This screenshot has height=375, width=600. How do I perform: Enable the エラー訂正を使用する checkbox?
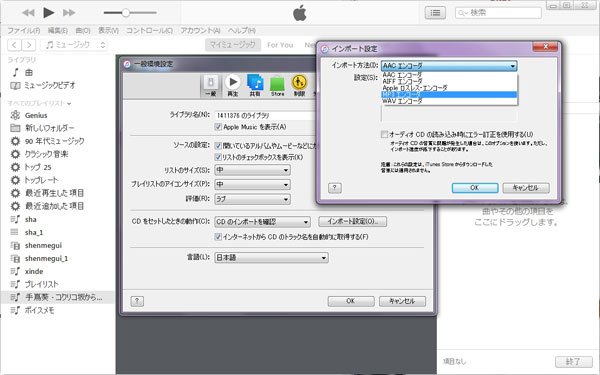point(384,134)
